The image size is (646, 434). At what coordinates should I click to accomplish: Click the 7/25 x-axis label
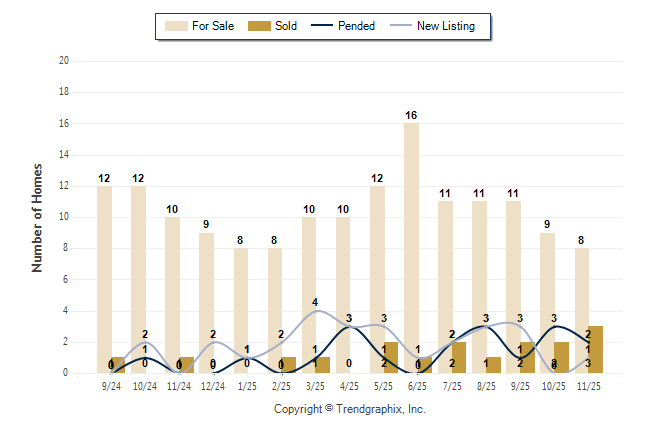tap(452, 385)
